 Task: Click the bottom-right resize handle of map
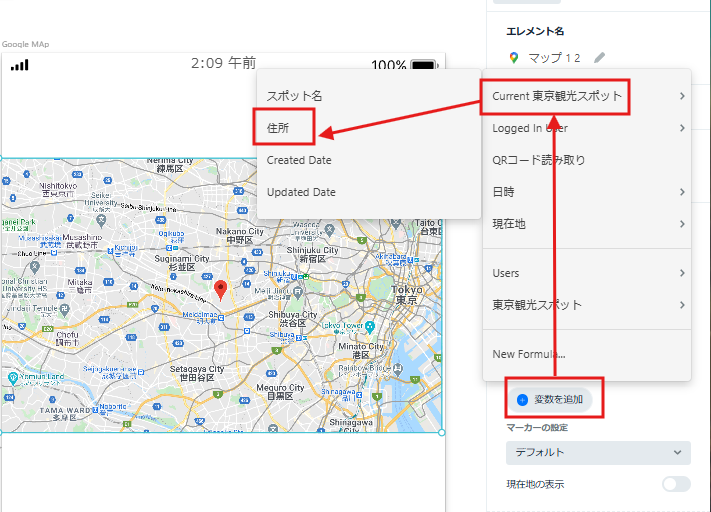[442, 433]
